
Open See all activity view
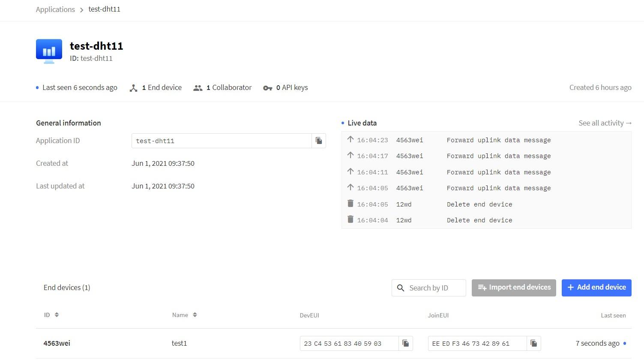click(x=605, y=123)
